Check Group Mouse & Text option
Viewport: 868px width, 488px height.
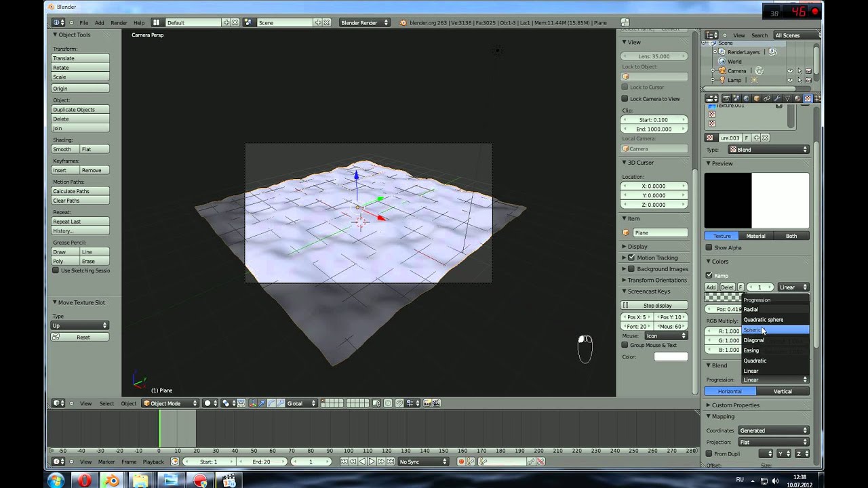coord(625,345)
